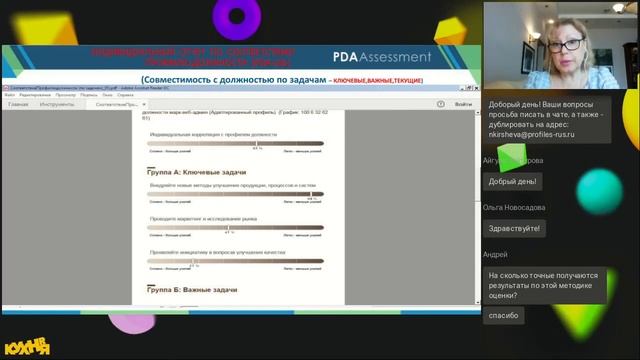Click the market monitoring and research bar

[236, 227]
